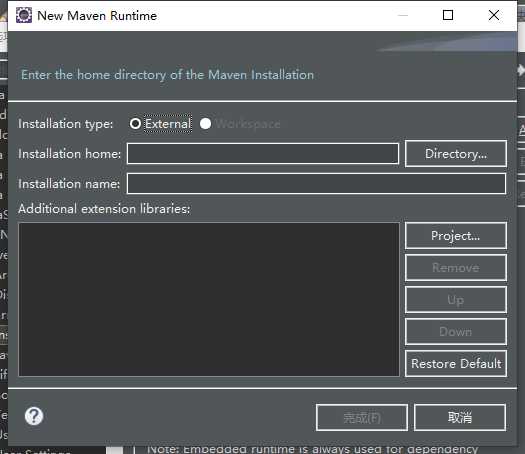Open the help question mark icon
The image size is (525, 454).
tap(34, 416)
